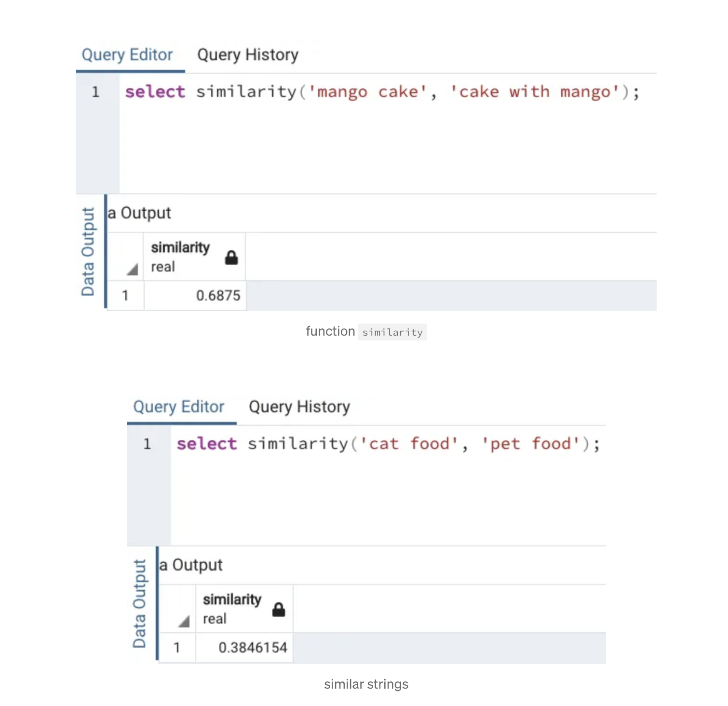Screen dimensions: 728x706
Task: Click row header 1 next to 0.3846154
Action: coord(177,648)
